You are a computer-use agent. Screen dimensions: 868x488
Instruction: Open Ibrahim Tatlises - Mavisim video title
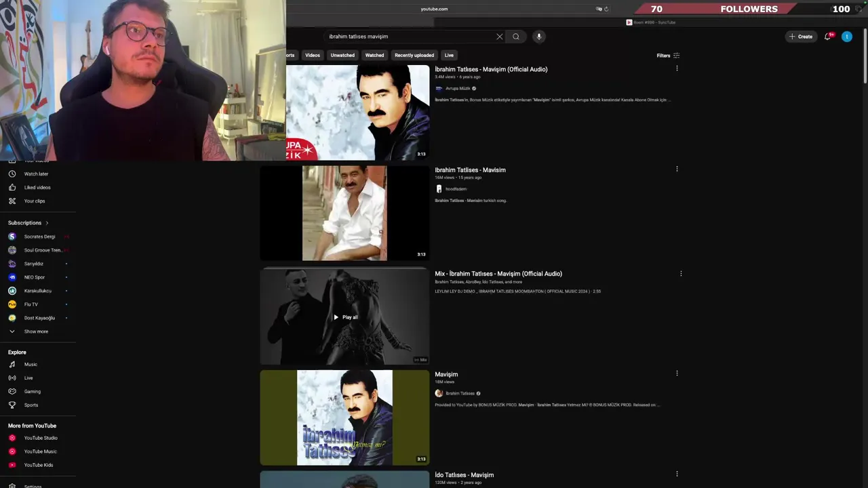(x=470, y=170)
